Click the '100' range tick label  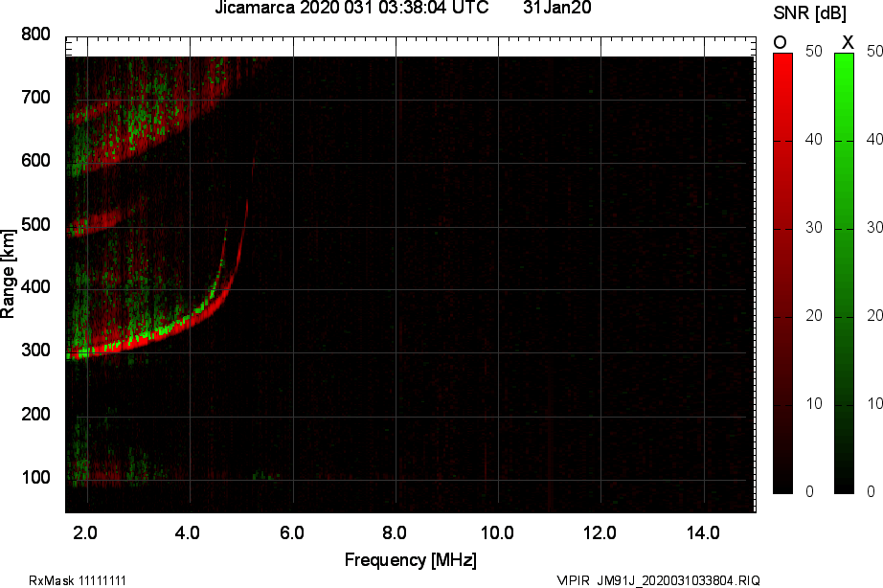35,478
